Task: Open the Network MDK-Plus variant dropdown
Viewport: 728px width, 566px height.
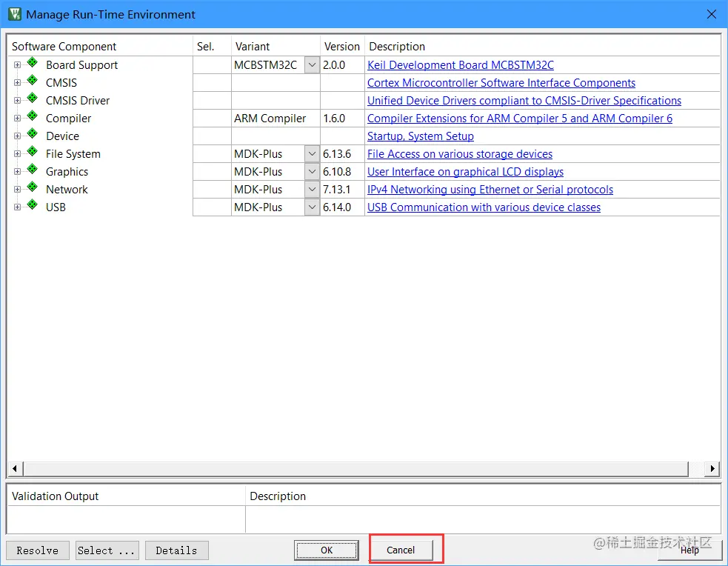Action: pos(312,190)
